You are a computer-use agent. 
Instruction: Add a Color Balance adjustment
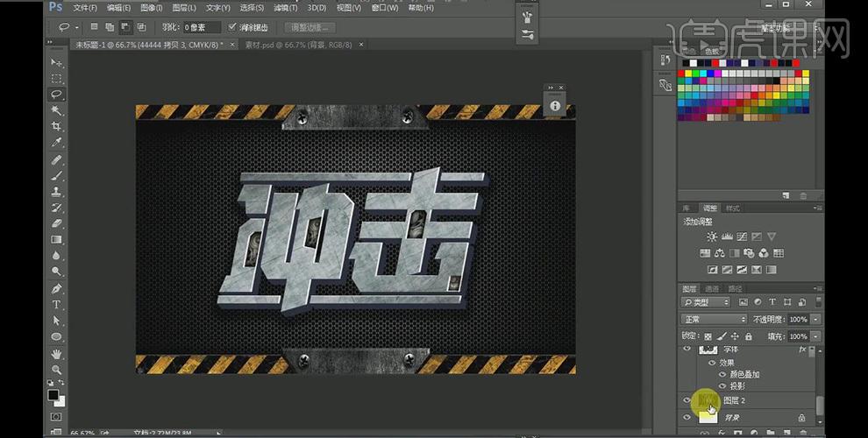[720, 253]
